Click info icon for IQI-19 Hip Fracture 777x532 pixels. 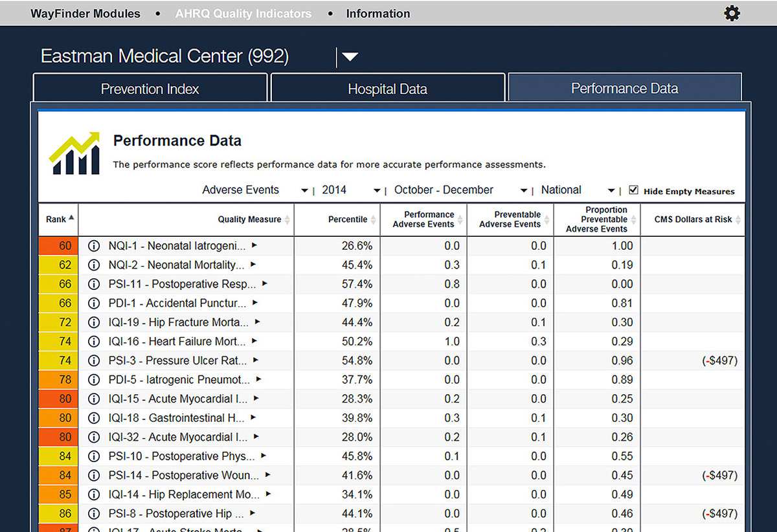coord(94,322)
